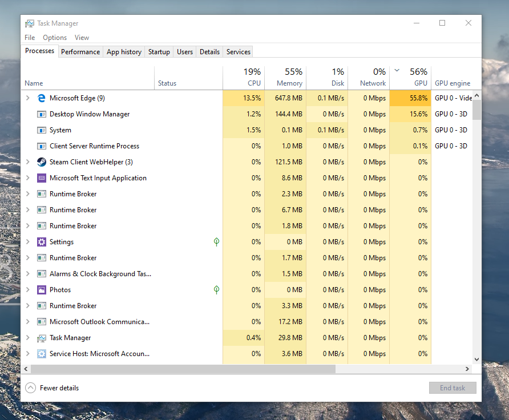The height and width of the screenshot is (420, 509).
Task: Click the green leaf icon beside Photos
Action: (216, 290)
